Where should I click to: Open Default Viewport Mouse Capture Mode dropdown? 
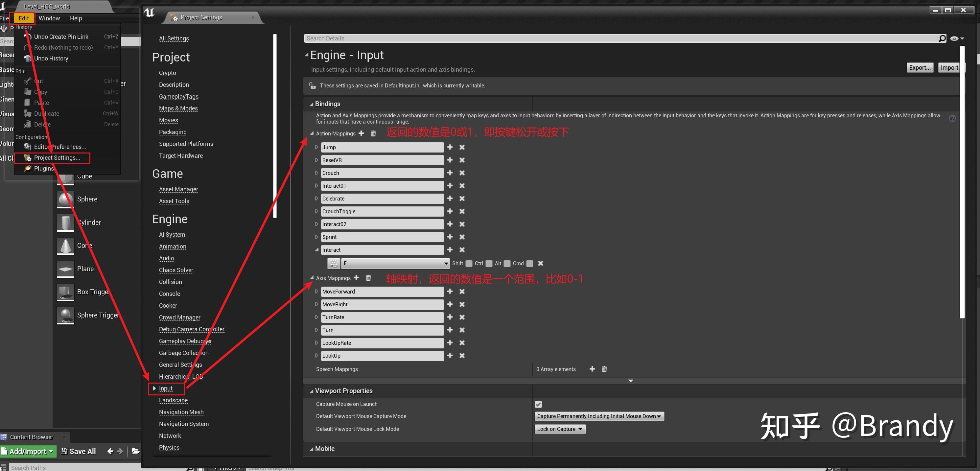coord(599,416)
